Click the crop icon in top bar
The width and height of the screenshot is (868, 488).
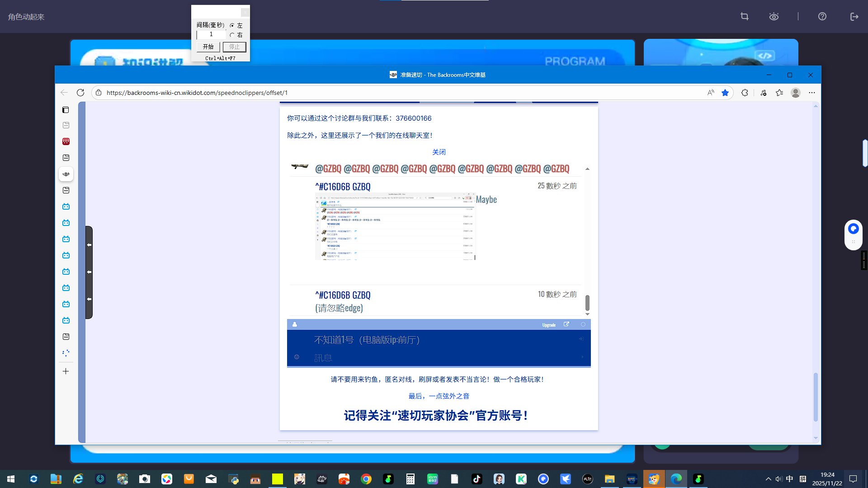(745, 17)
